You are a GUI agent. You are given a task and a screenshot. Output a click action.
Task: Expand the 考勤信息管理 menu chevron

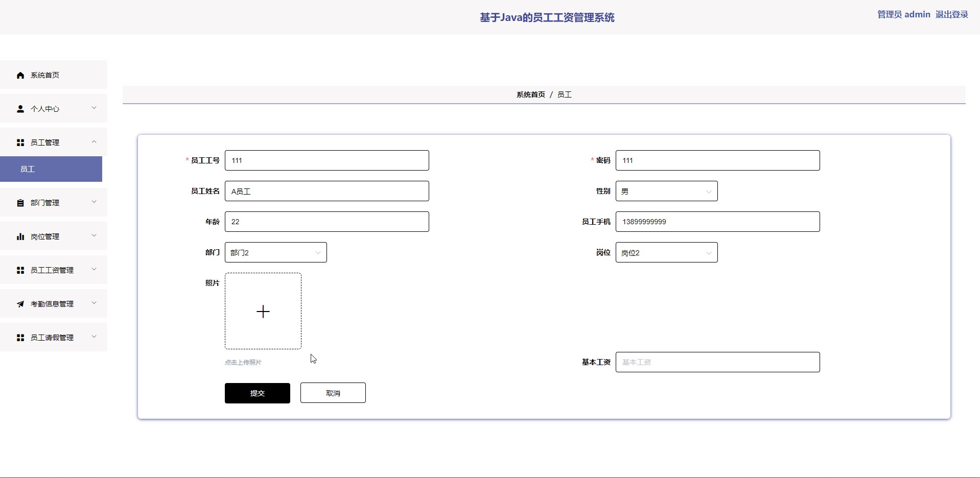click(94, 303)
